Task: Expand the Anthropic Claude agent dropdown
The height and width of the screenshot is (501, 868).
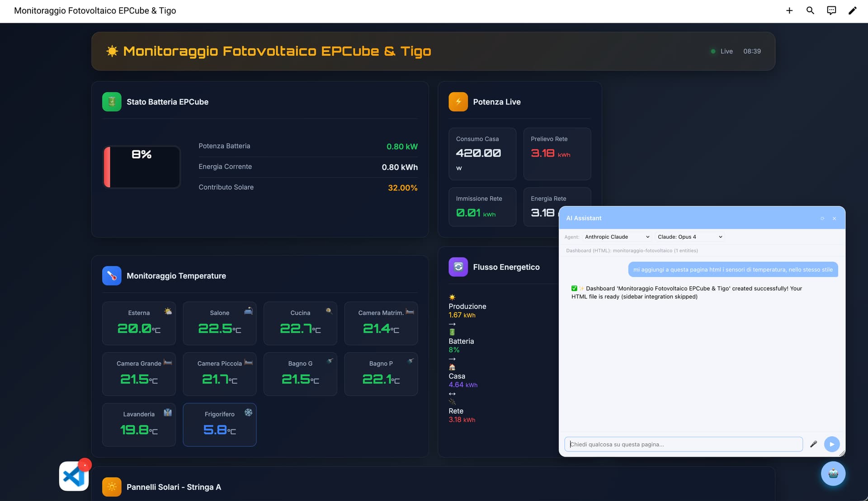Action: click(617, 237)
